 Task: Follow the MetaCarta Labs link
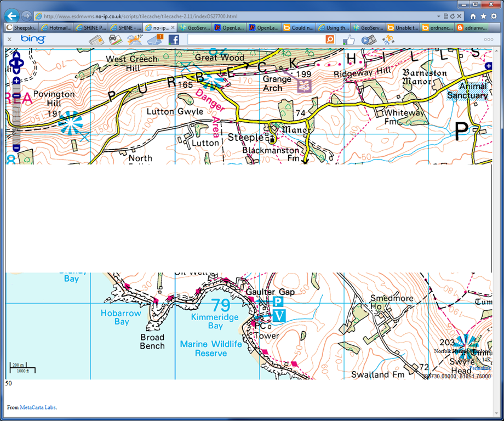pyautogui.click(x=38, y=407)
